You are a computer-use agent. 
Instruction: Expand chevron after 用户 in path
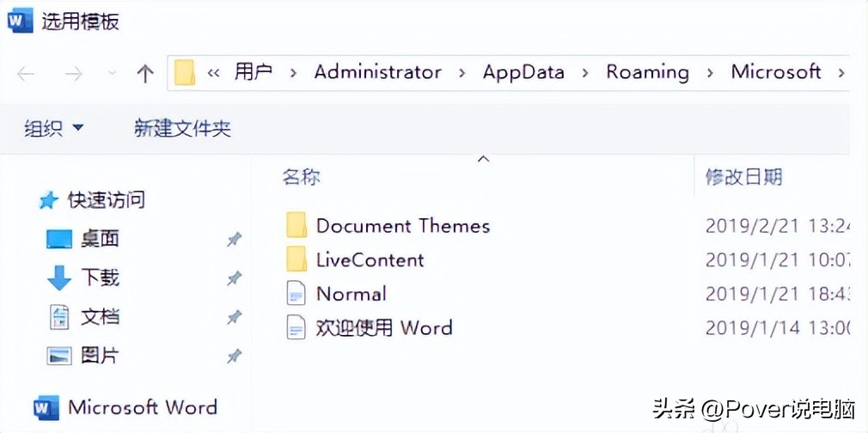pos(294,73)
